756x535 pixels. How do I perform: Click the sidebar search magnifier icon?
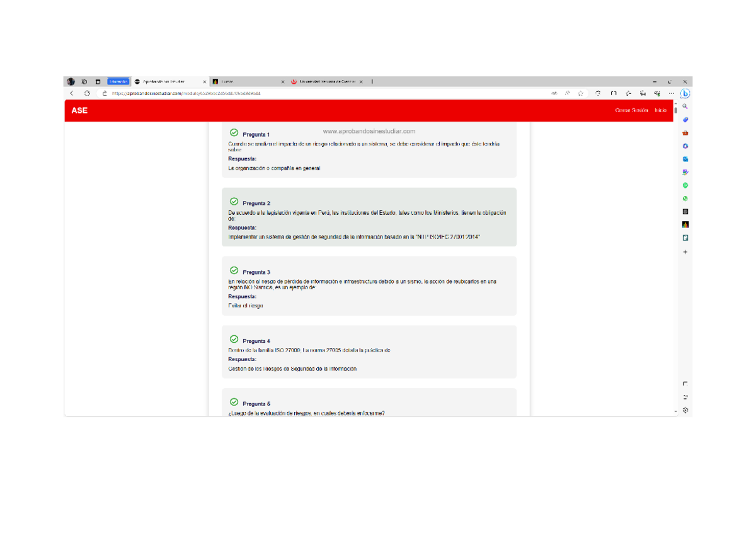[685, 106]
